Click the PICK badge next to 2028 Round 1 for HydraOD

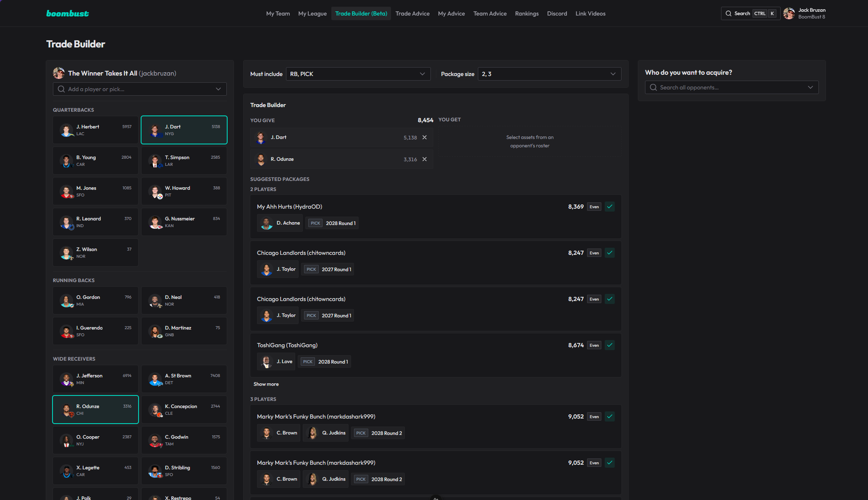(315, 223)
